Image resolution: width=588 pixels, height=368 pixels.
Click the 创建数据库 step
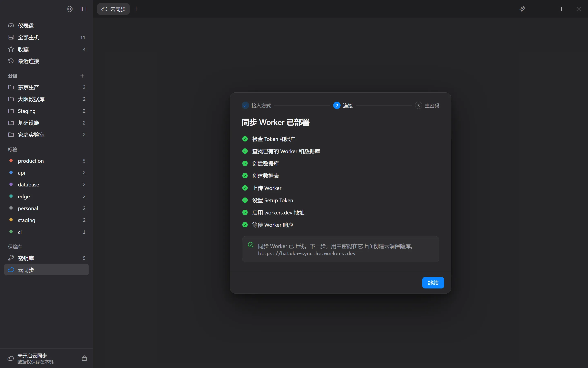[x=261, y=163]
